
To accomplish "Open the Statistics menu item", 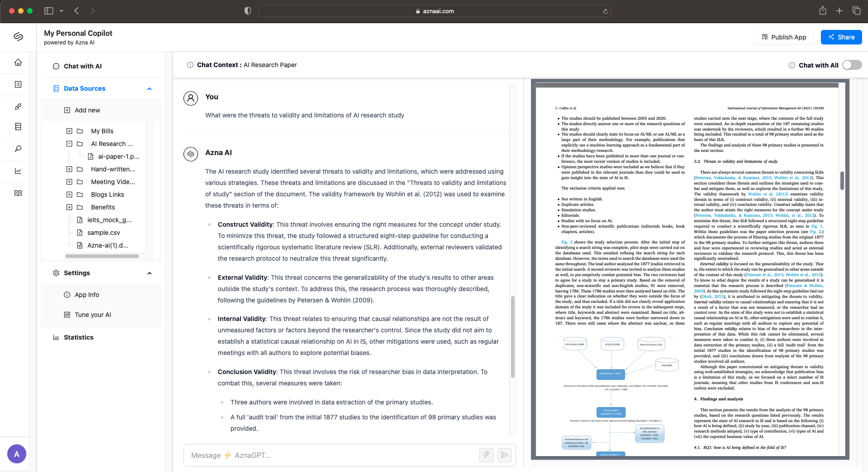I will pos(78,337).
